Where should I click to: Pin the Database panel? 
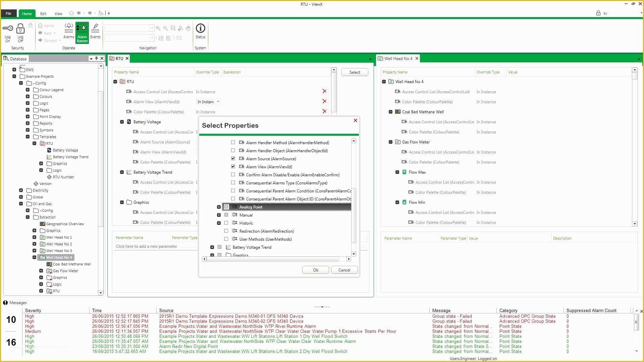pyautogui.click(x=96, y=58)
